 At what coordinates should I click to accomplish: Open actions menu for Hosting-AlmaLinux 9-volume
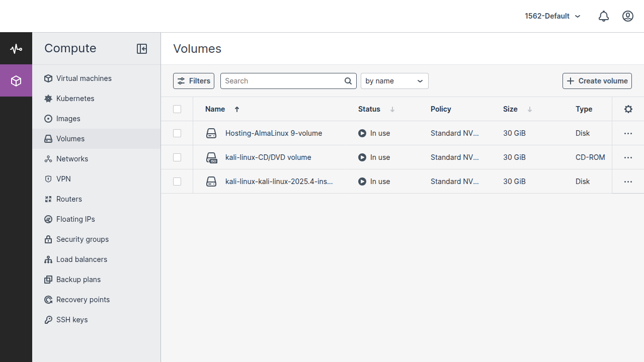pos(628,133)
